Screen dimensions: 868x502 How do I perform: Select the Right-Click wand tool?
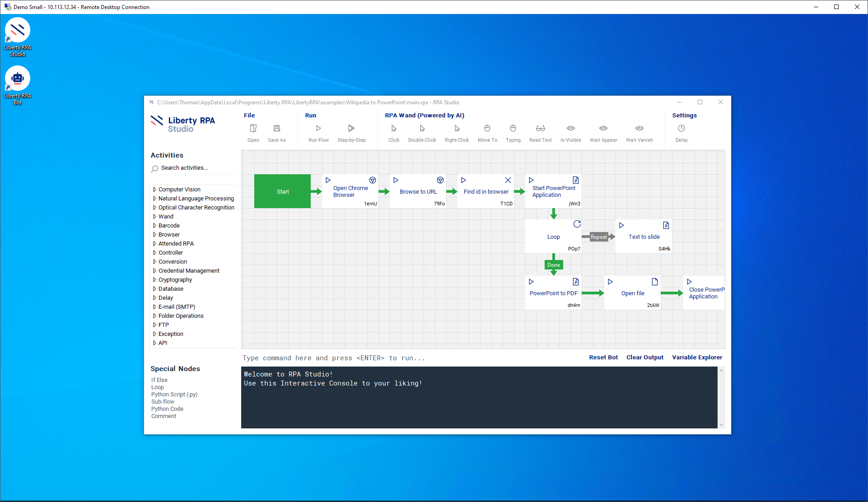(x=457, y=129)
